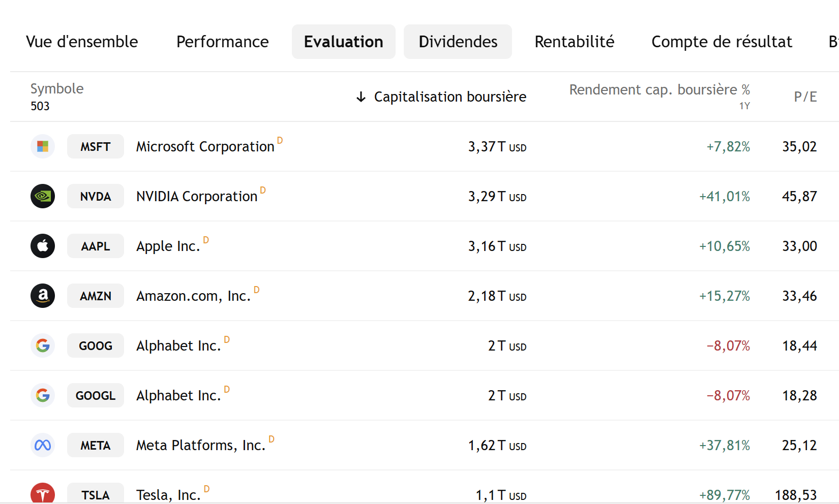
Task: Sort by Capitalisation boursière arrow
Action: (x=361, y=97)
